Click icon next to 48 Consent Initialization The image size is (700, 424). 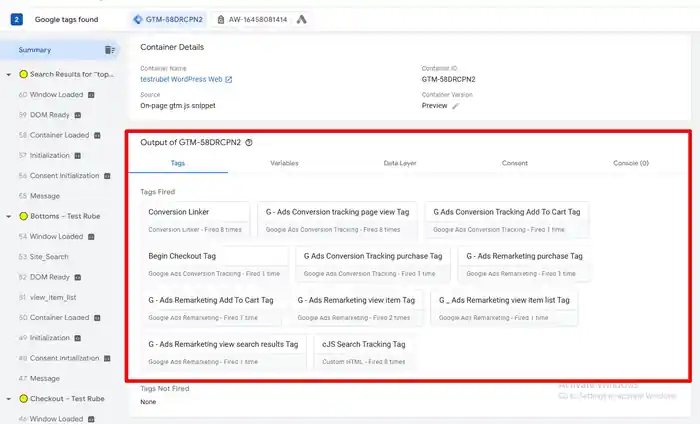point(107,358)
